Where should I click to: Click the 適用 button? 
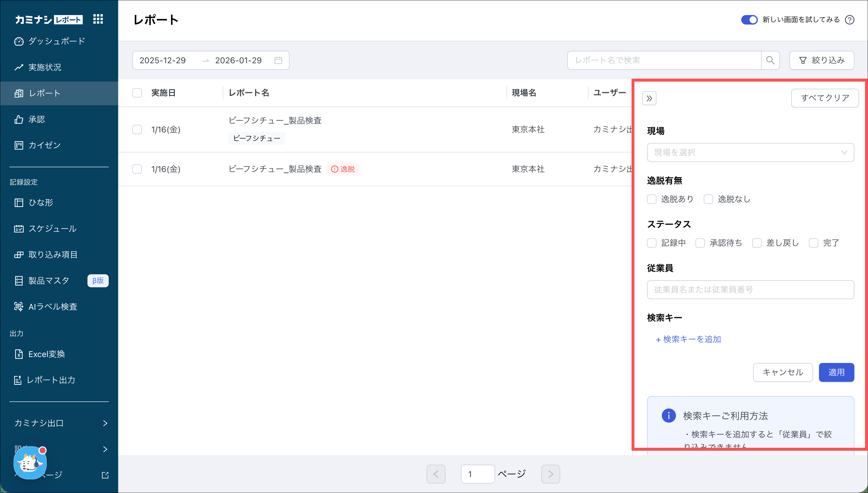coord(836,372)
